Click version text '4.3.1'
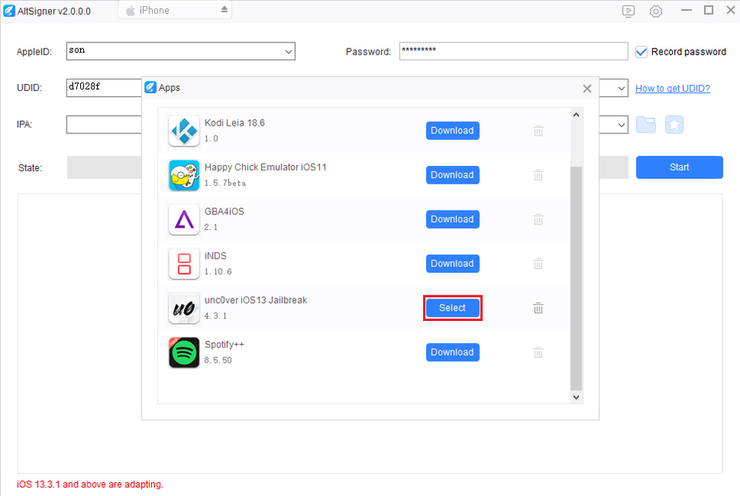The height and width of the screenshot is (496, 740). tap(215, 316)
